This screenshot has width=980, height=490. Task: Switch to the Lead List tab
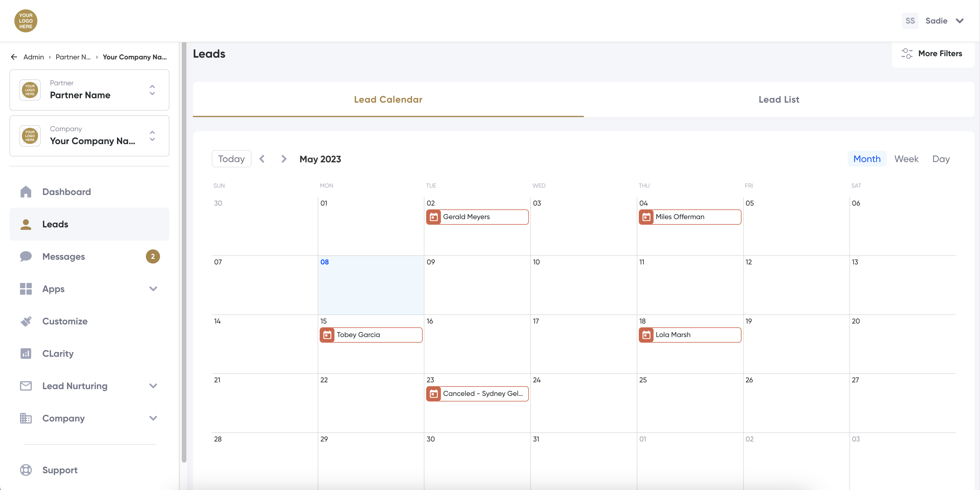(x=779, y=100)
